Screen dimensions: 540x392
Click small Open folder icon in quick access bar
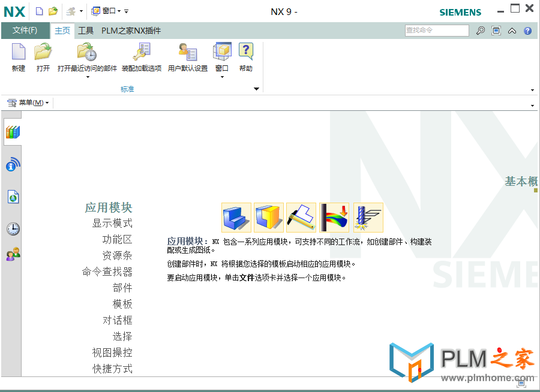(x=53, y=11)
